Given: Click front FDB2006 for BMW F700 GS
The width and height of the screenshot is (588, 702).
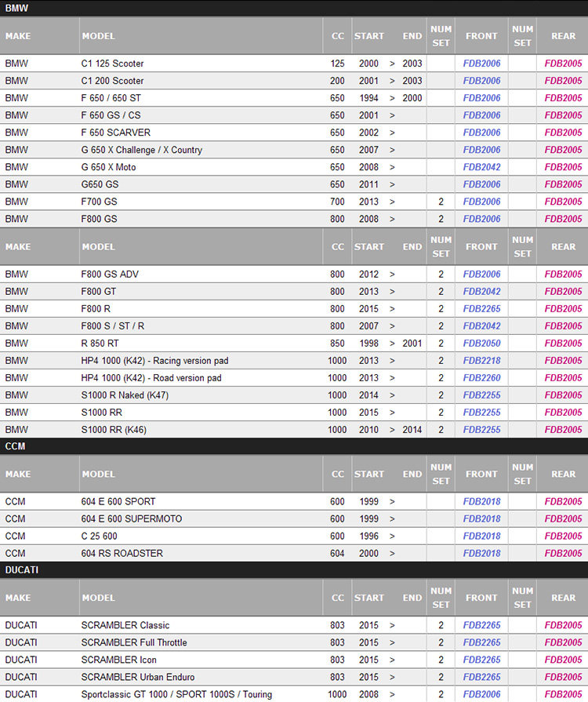Looking at the screenshot, I should click(481, 202).
